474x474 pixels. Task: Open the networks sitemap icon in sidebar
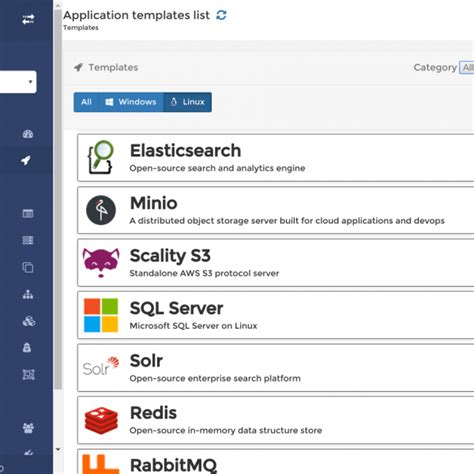click(28, 294)
